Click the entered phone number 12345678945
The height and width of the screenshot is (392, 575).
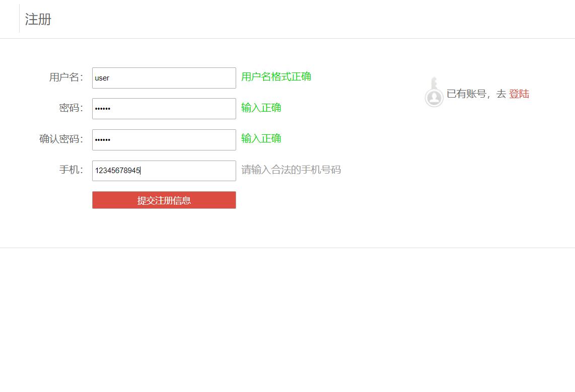117,171
